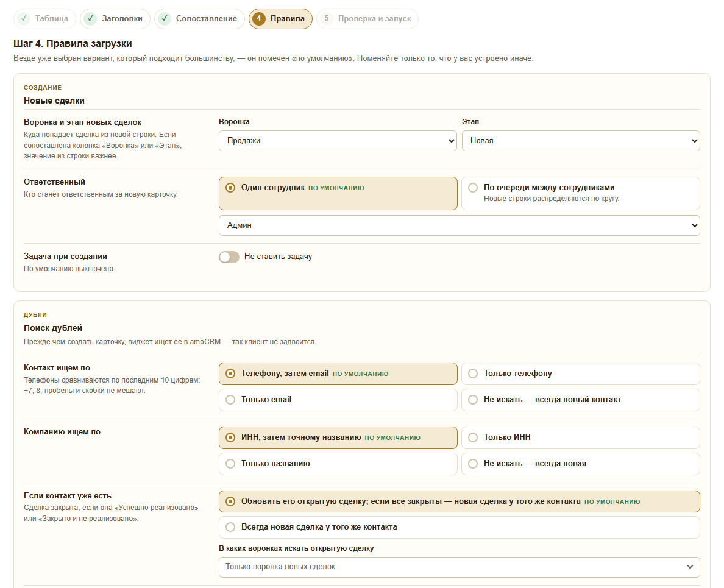Click «Кто станет ответственным за новую карточку.» text
Screen dimensions: 724x588
[x=101, y=195]
